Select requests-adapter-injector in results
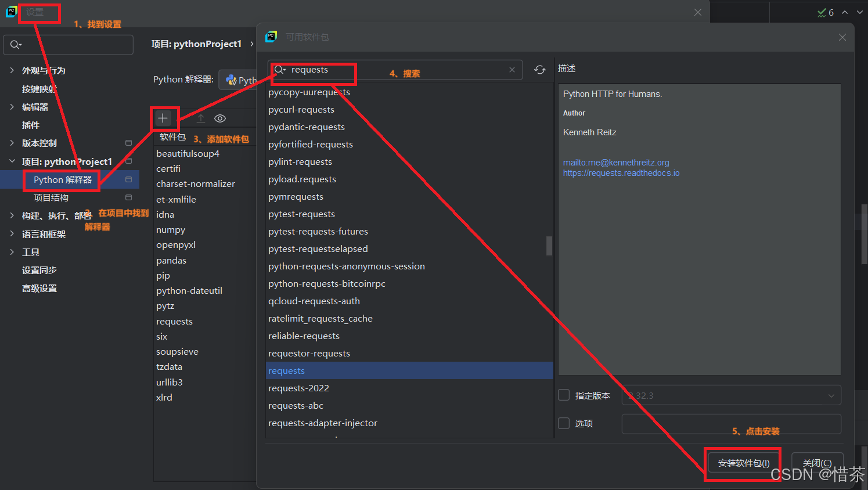 point(409,423)
